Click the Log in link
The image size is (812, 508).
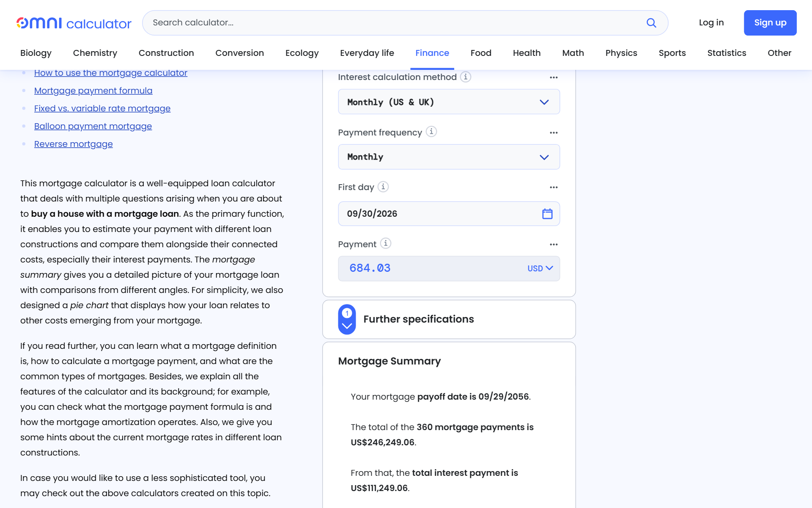[711, 23]
